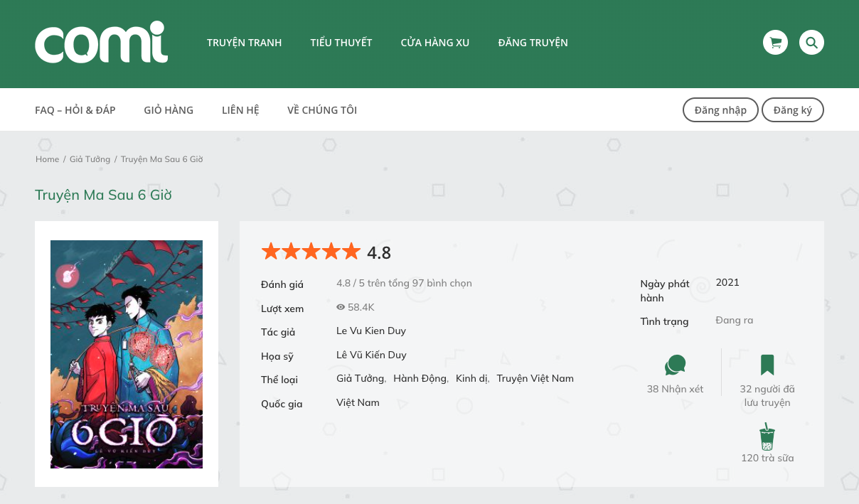Open Về Chúng Tôi page
The width and height of the screenshot is (859, 504).
click(322, 110)
